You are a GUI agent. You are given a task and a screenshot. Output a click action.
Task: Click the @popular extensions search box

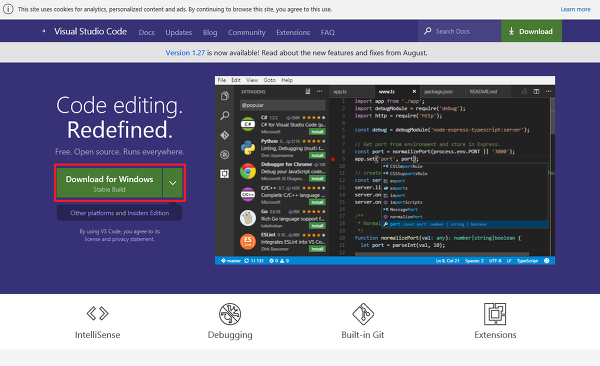click(282, 105)
